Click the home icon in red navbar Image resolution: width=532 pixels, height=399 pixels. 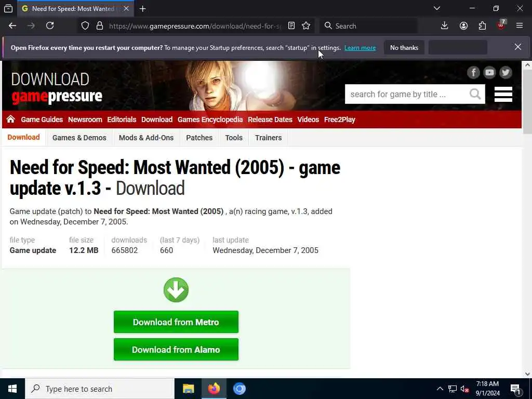[10, 119]
